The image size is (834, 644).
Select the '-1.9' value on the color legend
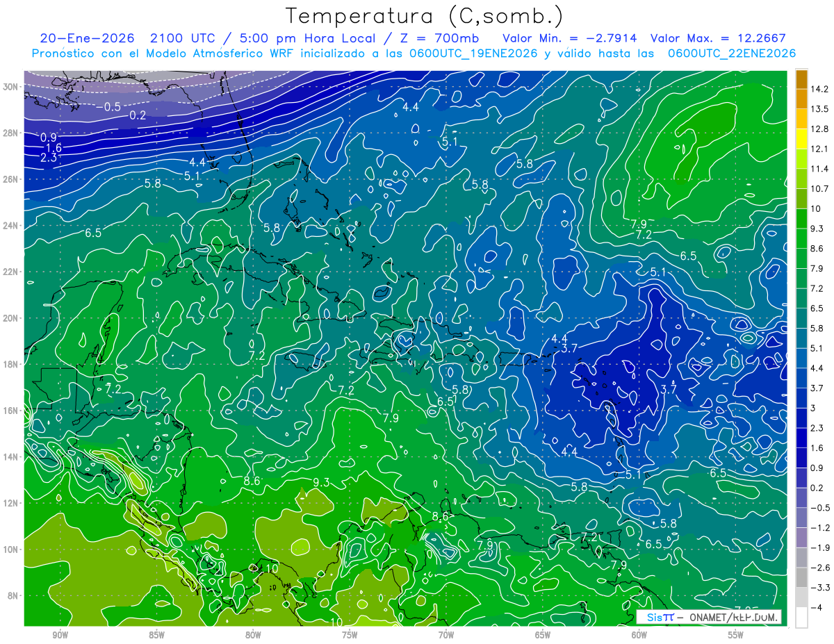point(820,548)
